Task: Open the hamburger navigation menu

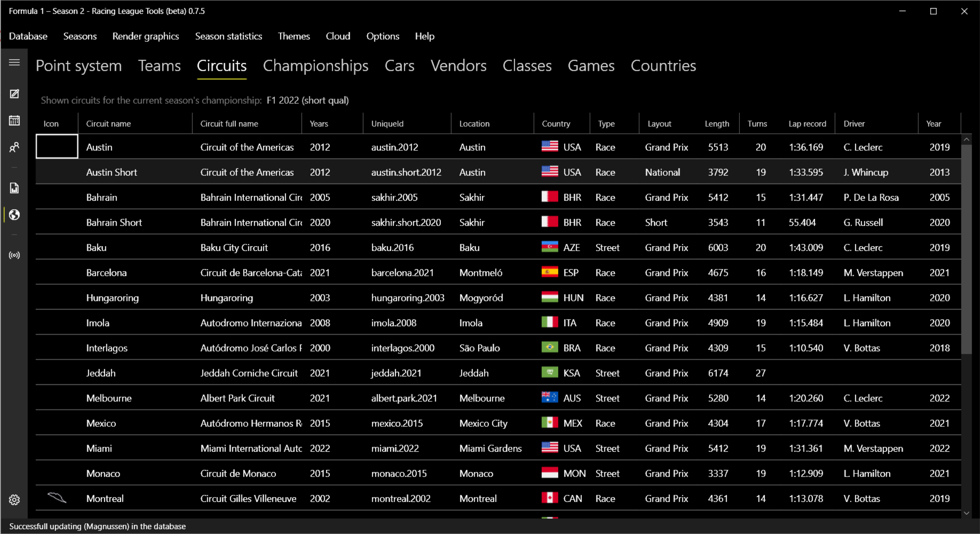Action: click(x=14, y=62)
